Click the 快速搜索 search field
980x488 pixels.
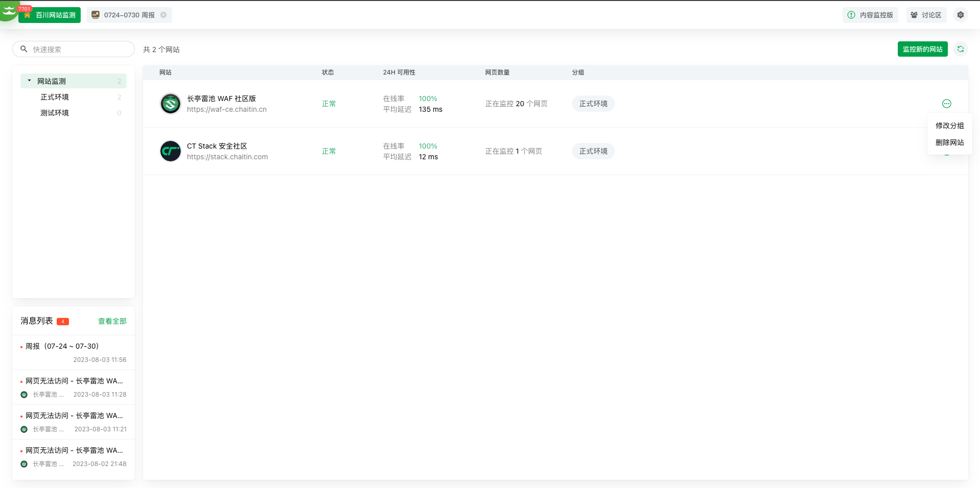74,49
